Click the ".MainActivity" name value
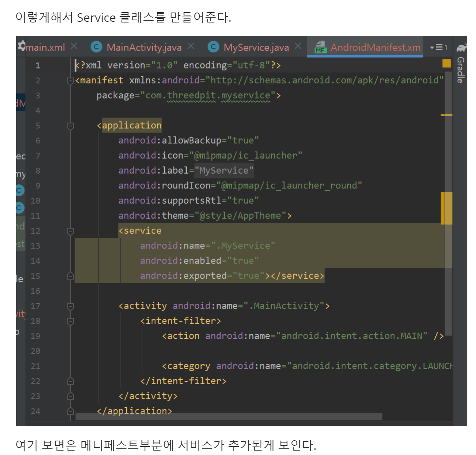 pos(284,306)
